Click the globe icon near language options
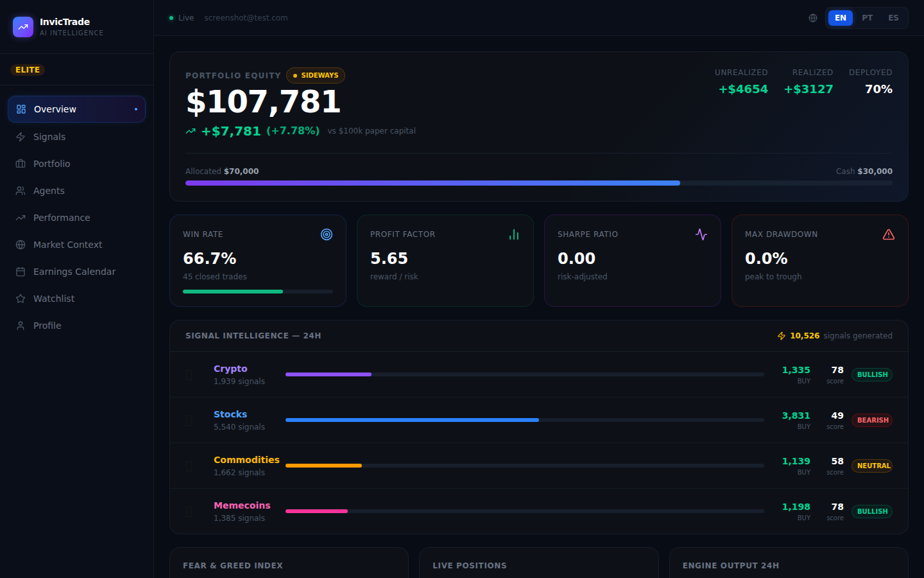 [813, 18]
